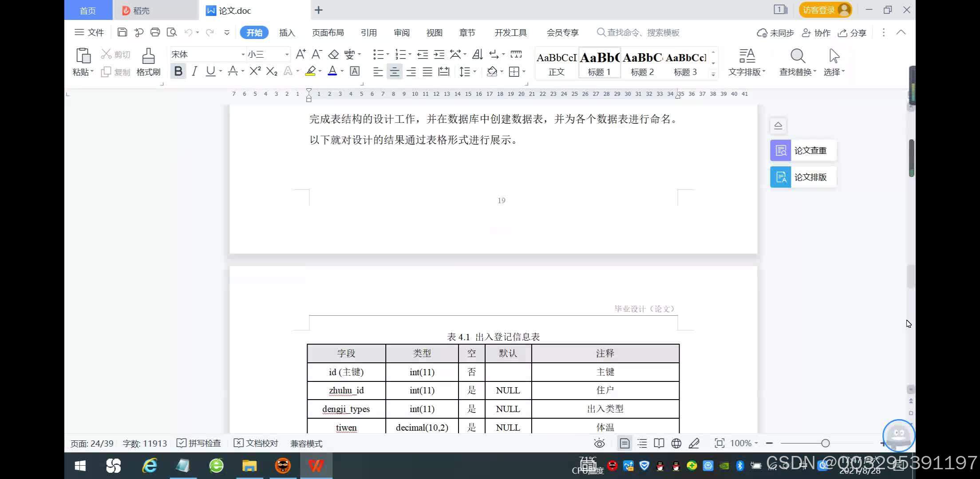Increase paragraph indent

point(439,54)
